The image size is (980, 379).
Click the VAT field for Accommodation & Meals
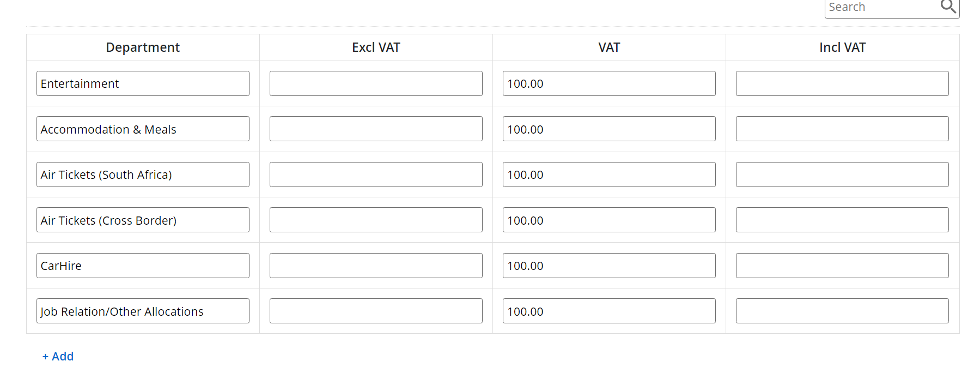[x=609, y=129]
